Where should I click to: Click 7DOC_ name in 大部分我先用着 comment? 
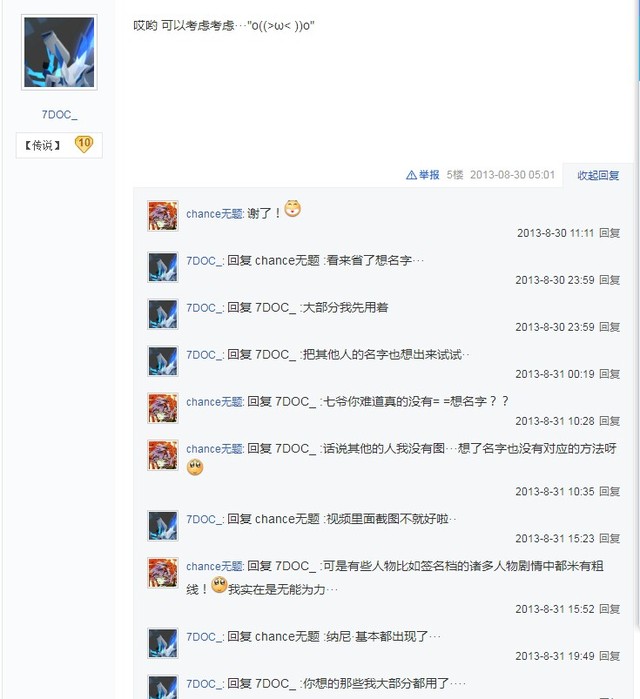(x=204, y=308)
